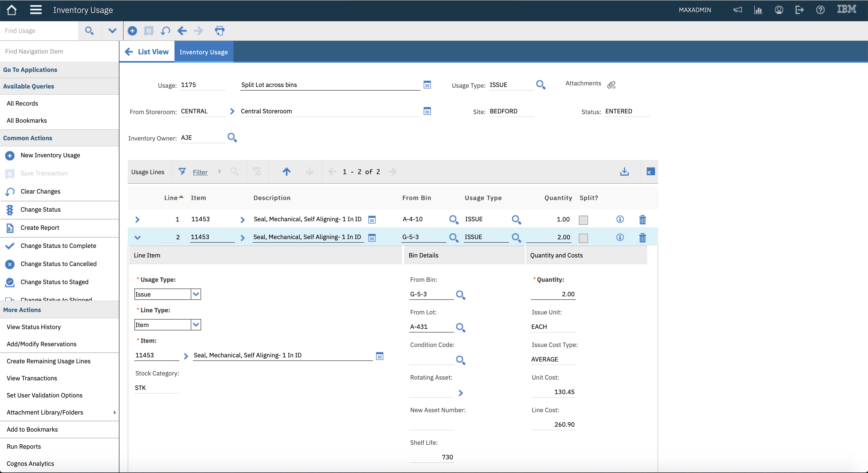The image size is (868, 473).
Task: Open bulletin board megaphone icon
Action: [x=738, y=10]
